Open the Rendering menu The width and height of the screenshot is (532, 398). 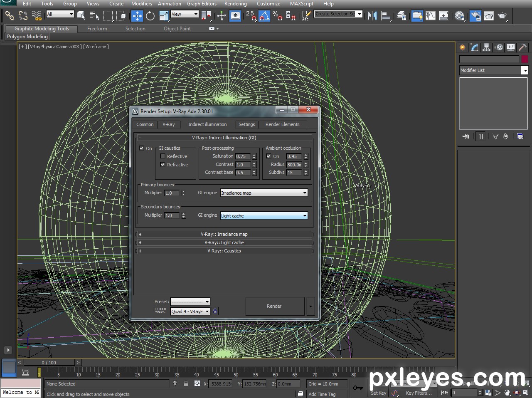coord(236,3)
